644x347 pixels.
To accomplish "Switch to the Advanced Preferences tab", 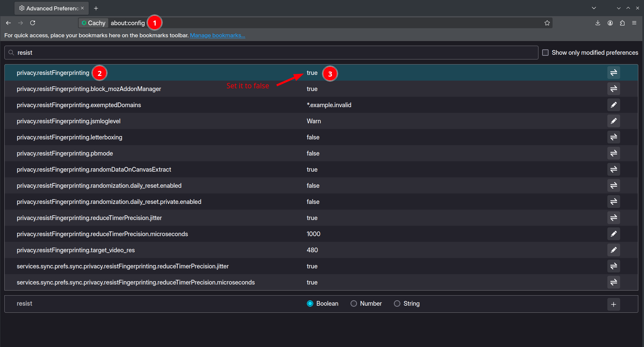I will pos(50,8).
